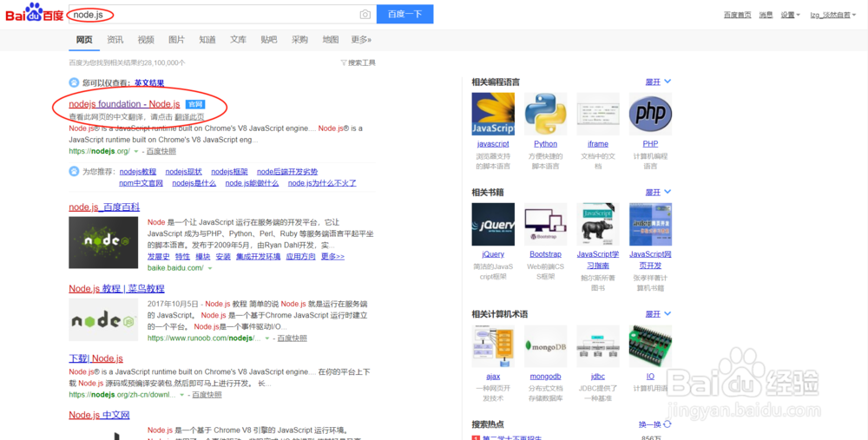Click the PHP logo icon

[x=650, y=114]
